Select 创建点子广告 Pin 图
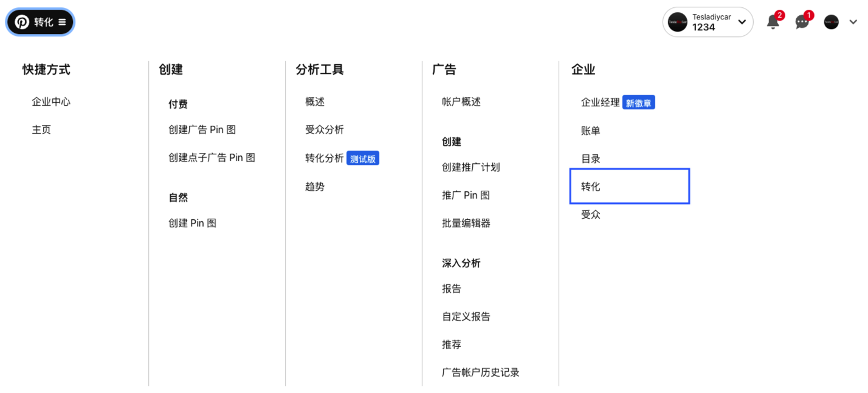This screenshot has height=393, width=868. pyautogui.click(x=212, y=158)
